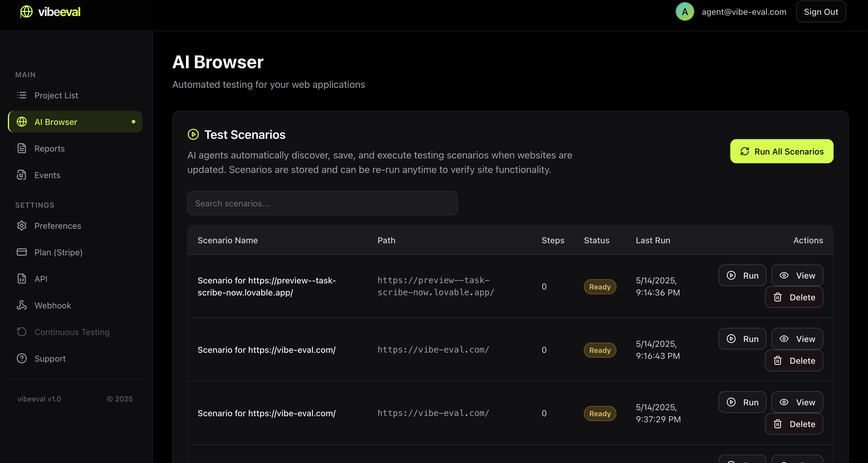Delete the vibe-eval.com scenario from 9:16:43 PM

click(x=794, y=361)
